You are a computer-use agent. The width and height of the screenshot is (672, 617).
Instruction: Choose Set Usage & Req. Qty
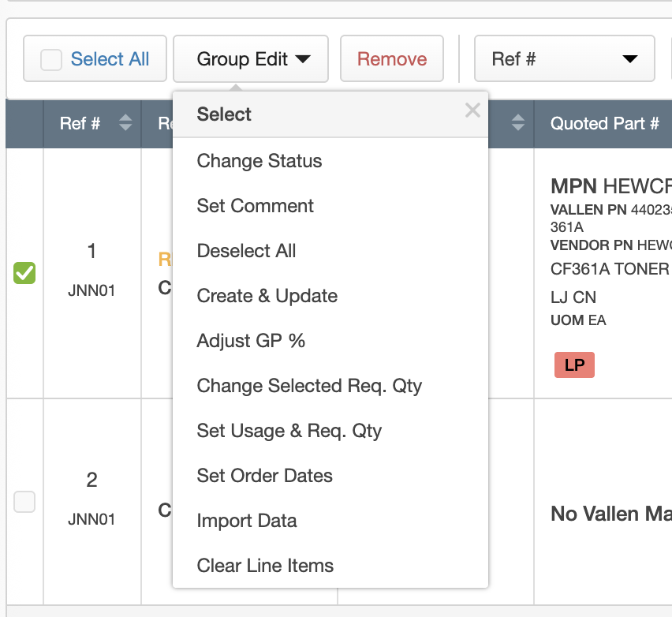click(289, 431)
